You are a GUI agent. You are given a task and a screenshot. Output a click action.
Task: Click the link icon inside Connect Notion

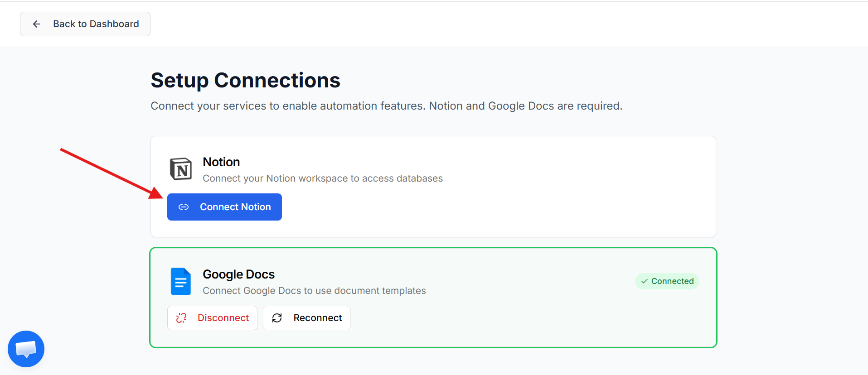184,207
